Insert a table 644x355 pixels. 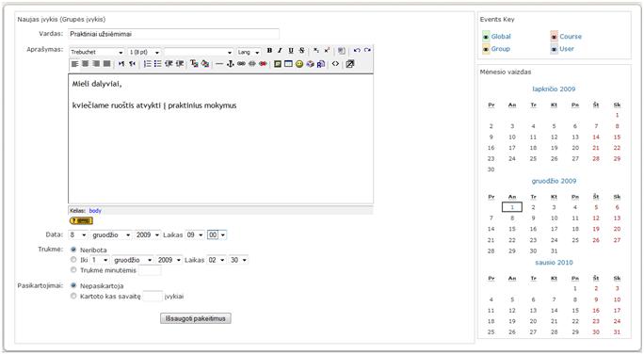point(288,64)
